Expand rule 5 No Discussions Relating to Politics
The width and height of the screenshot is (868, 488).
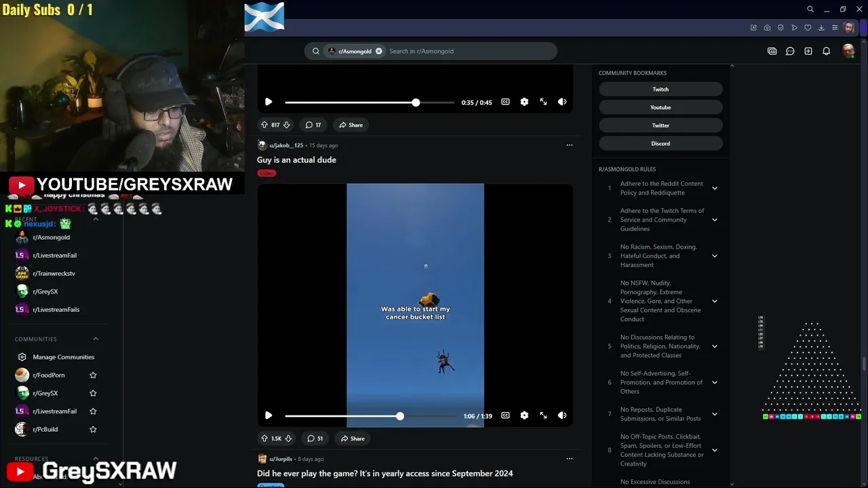pos(715,346)
